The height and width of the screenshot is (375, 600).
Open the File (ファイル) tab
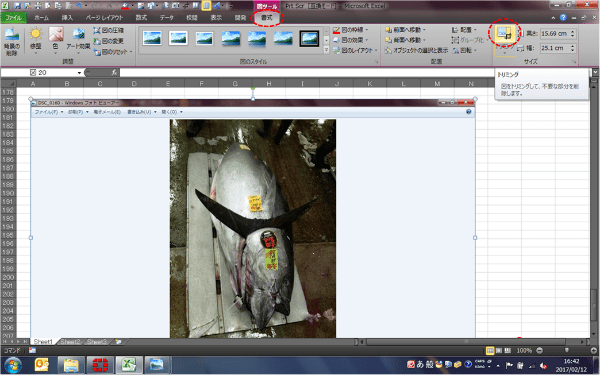coord(13,18)
